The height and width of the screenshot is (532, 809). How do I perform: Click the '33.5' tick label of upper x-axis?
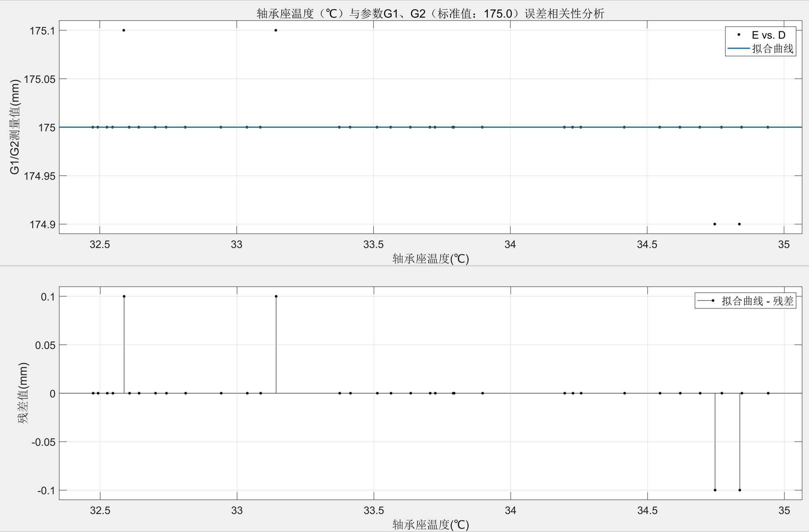(373, 245)
